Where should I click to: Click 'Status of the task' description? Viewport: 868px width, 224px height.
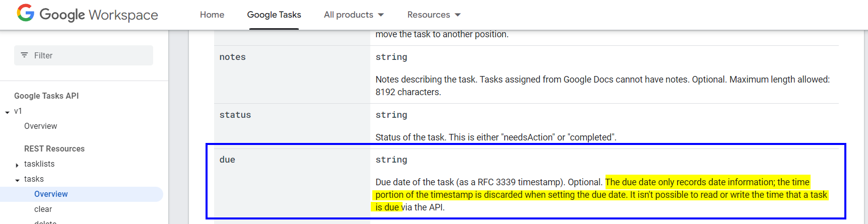coord(496,137)
